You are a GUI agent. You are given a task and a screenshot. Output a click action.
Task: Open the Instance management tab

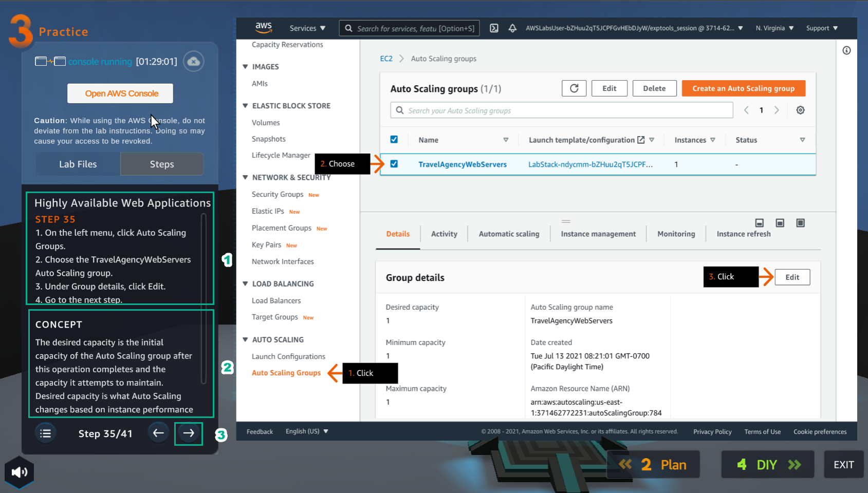click(598, 234)
